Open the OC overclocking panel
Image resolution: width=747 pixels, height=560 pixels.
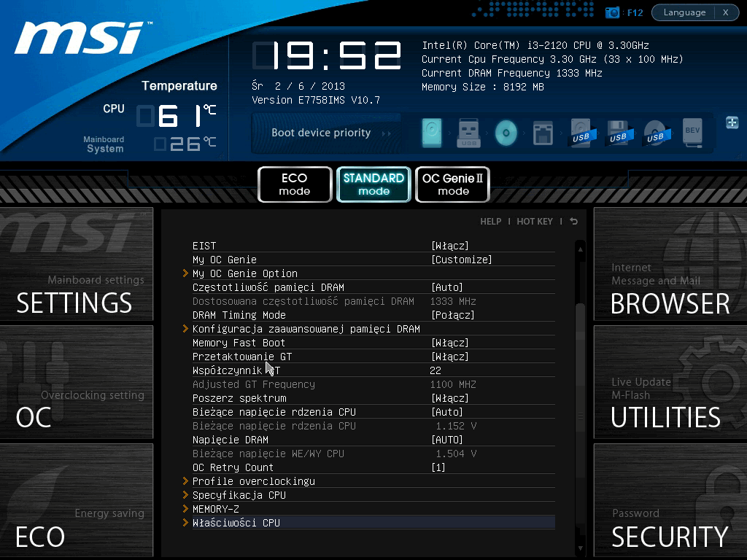tap(76, 382)
